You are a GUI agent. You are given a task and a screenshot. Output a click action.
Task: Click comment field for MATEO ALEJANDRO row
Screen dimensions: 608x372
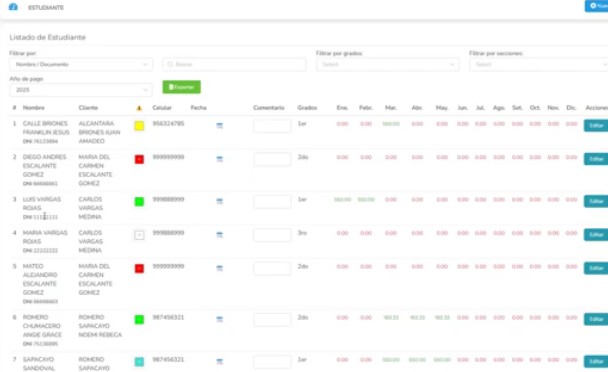(272, 268)
